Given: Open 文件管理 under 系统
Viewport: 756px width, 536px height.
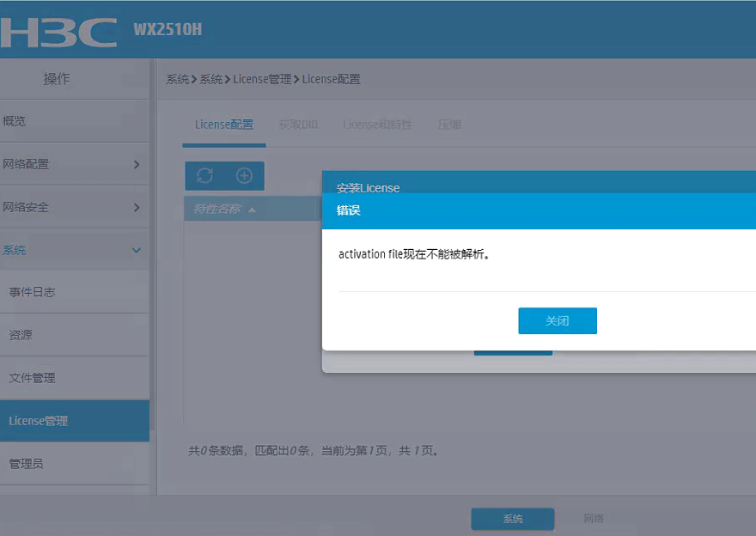Looking at the screenshot, I should point(75,377).
